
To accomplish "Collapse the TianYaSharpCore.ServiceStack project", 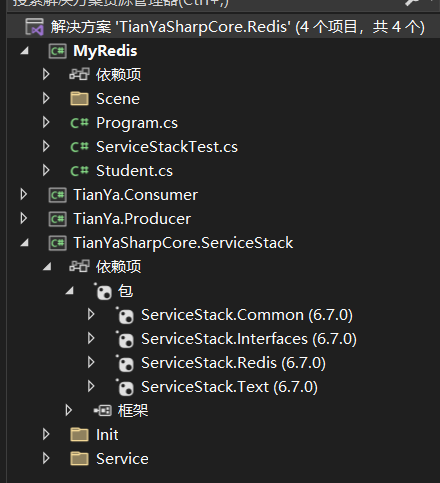I will tap(25, 243).
